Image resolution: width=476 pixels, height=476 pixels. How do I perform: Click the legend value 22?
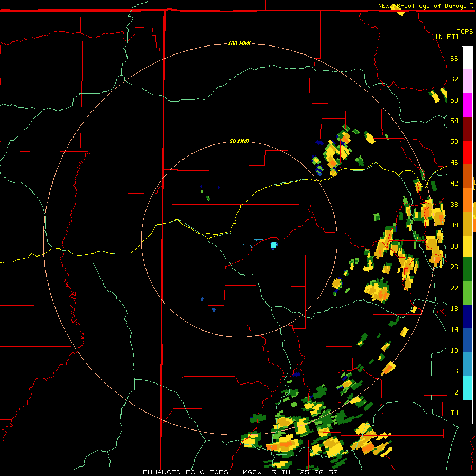[x=454, y=288]
